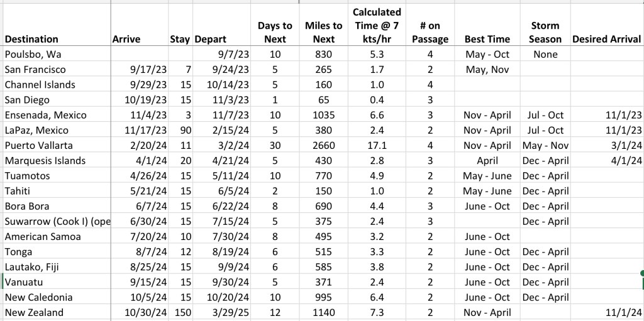The height and width of the screenshot is (321, 644).
Task: Click the Channel Islands destination cell
Action: (40, 84)
